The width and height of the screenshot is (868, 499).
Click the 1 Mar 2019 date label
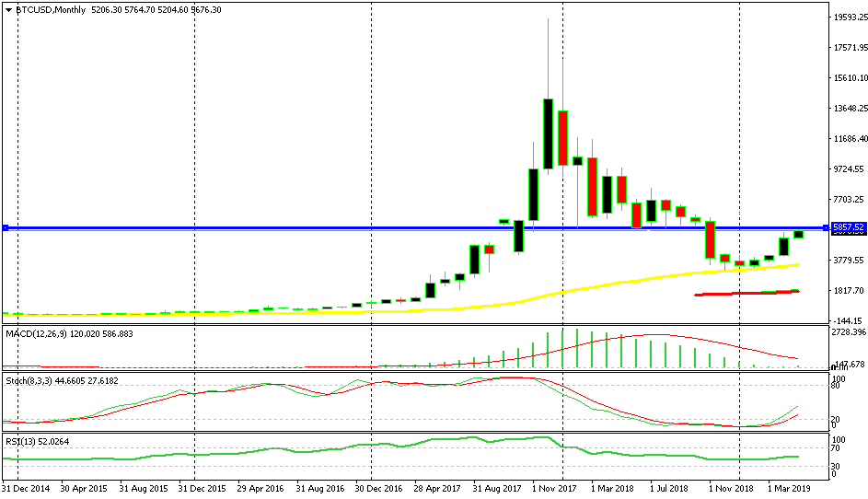click(790, 489)
